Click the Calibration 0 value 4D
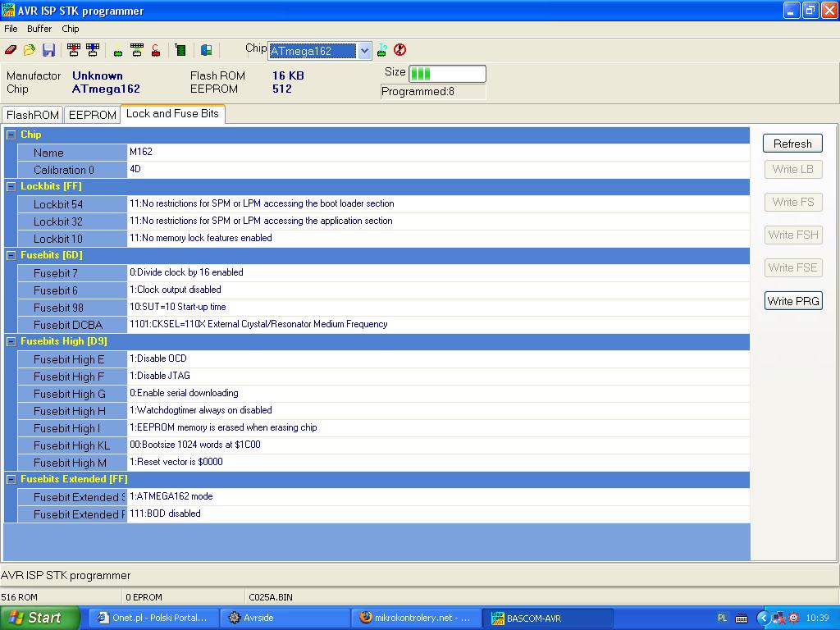Viewport: 840px width, 630px height. pos(438,169)
